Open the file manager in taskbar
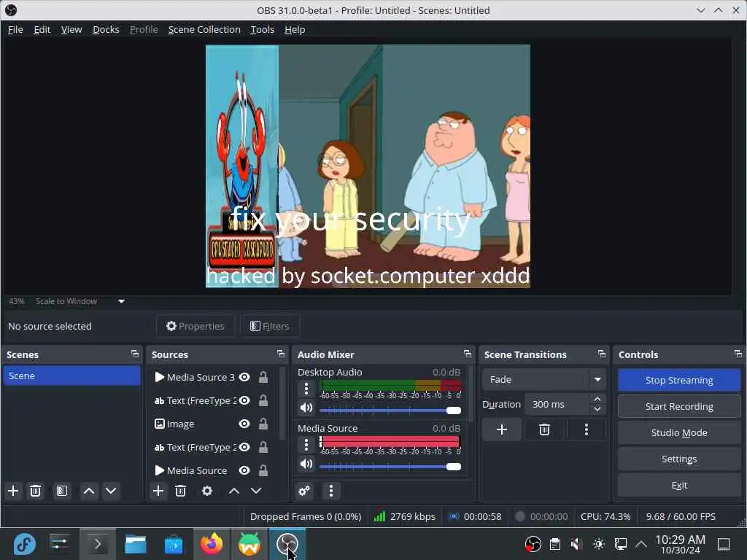The height and width of the screenshot is (560, 747). click(x=135, y=544)
